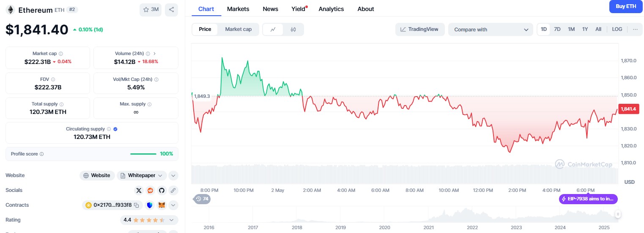This screenshot has width=644, height=233.
Task: Open the Reddit social icon
Action: pos(150,190)
